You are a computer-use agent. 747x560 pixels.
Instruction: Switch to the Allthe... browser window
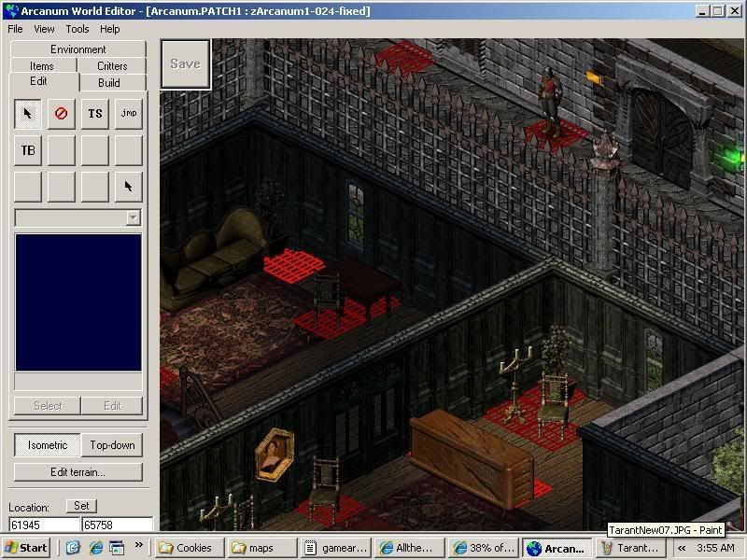409,548
